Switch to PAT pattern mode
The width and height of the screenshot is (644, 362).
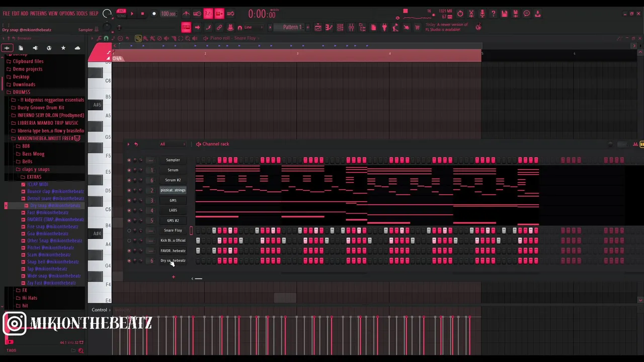point(121,11)
